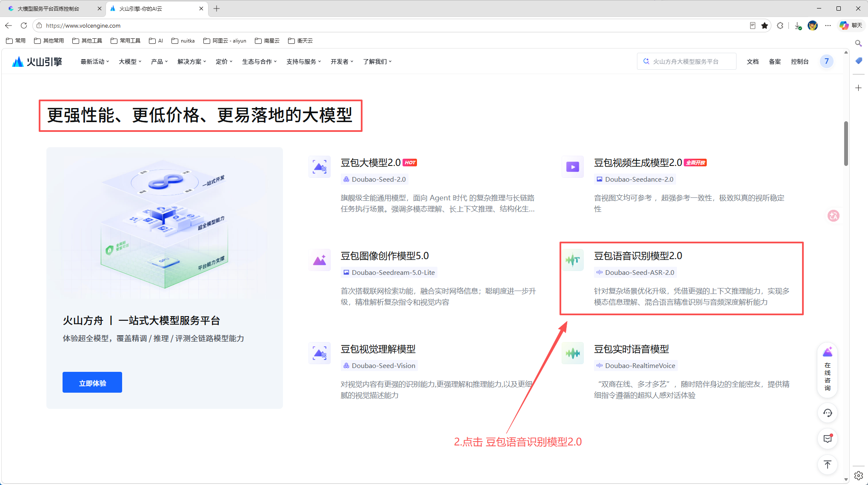
Task: Click the 豆包实时语音模型 waveform icon
Action: (x=573, y=353)
